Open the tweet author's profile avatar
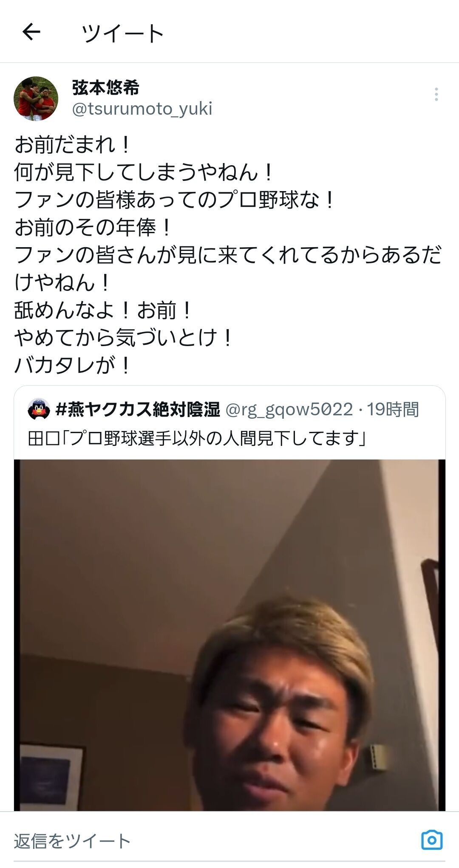Screen dimensions: 459x868 36,99
